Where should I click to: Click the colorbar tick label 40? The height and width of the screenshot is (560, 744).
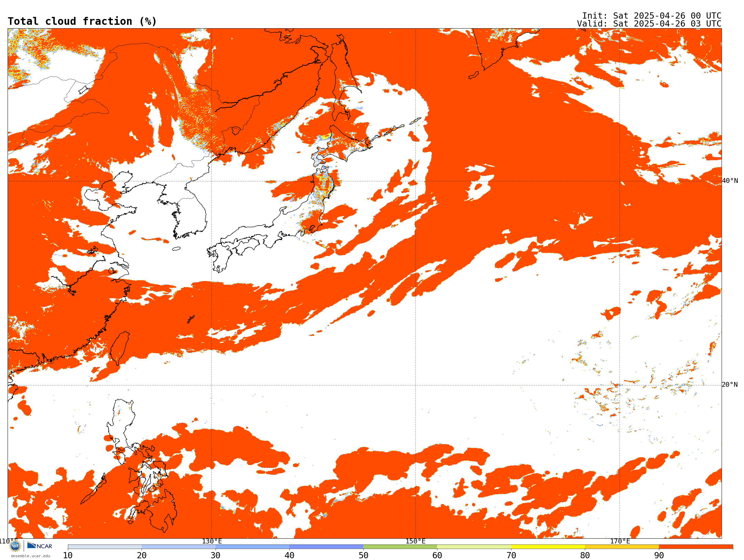(x=289, y=555)
